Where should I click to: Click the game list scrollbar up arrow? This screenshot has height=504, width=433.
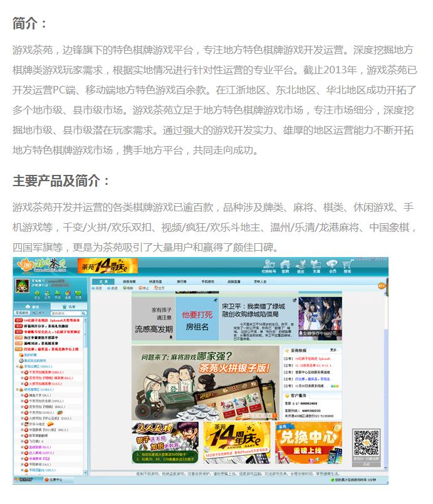tap(85, 320)
